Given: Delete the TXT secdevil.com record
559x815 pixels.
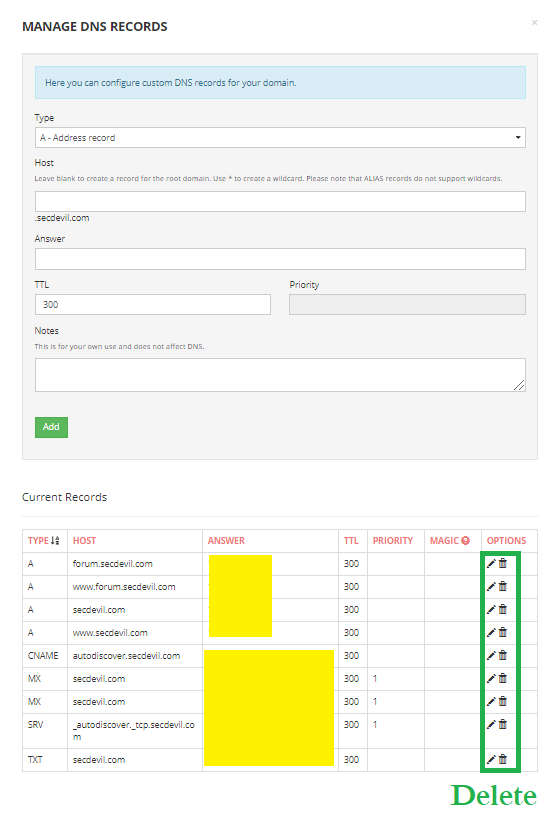Looking at the screenshot, I should click(x=503, y=759).
